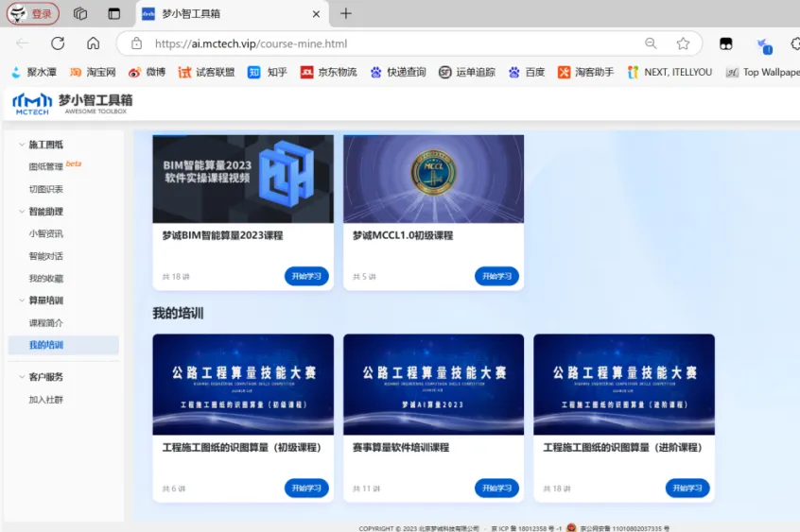Click the 京公网安备 footer link
Viewport: 800px width, 532px height.
(624, 528)
